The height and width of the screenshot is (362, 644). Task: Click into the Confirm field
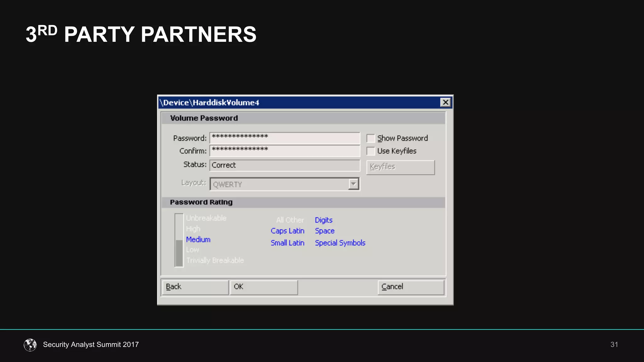pos(285,151)
